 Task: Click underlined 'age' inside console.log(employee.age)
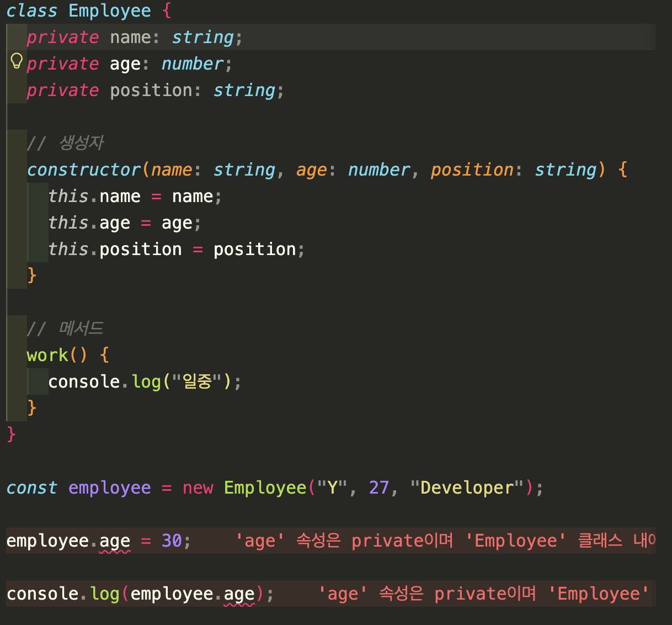click(239, 595)
